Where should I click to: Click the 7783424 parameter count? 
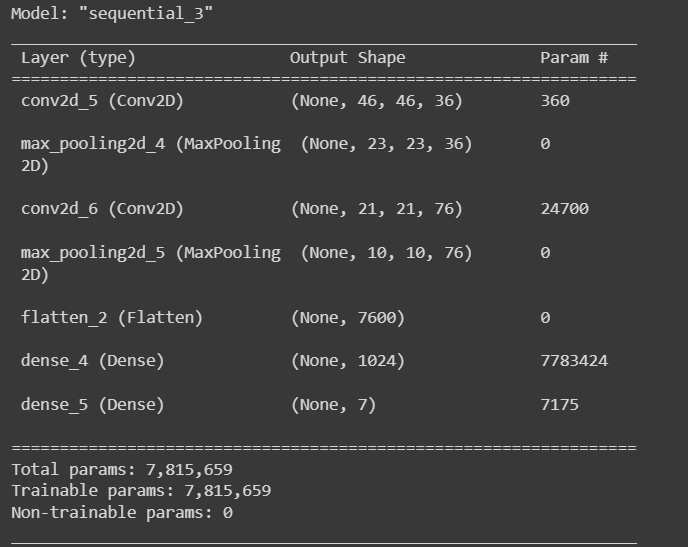coord(574,361)
